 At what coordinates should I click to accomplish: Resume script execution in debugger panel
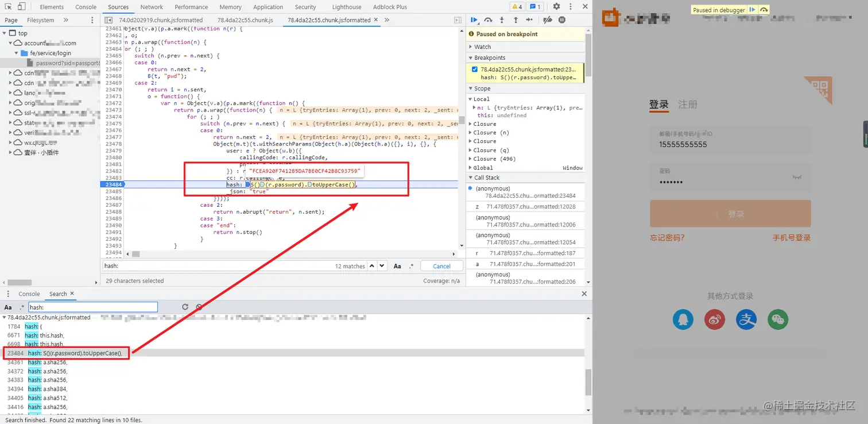pos(475,20)
